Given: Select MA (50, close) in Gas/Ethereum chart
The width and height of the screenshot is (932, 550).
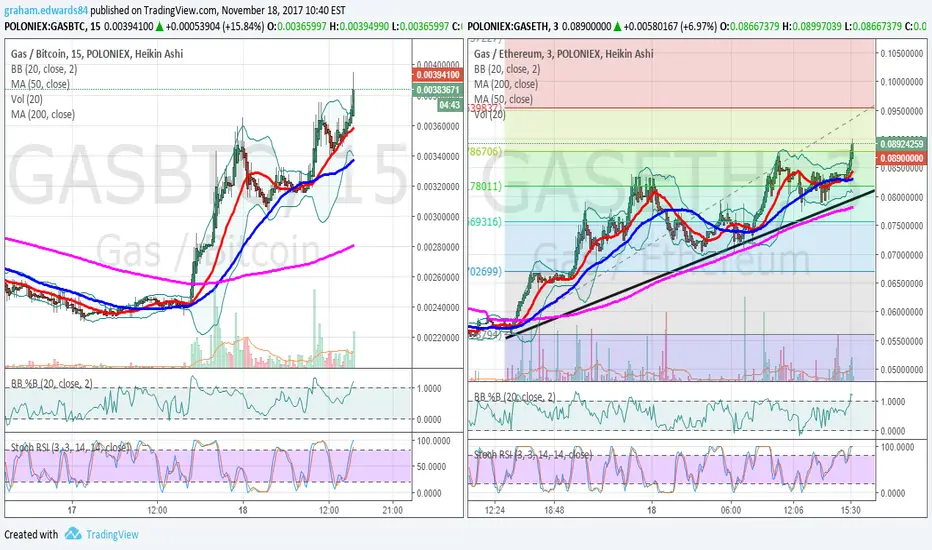Looking at the screenshot, I should 503,99.
